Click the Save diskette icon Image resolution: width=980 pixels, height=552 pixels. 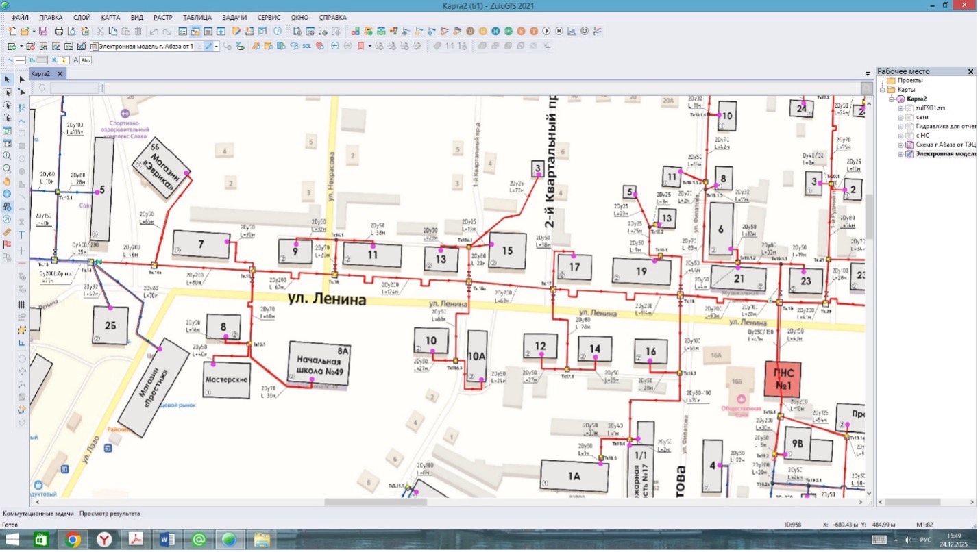pyautogui.click(x=43, y=31)
